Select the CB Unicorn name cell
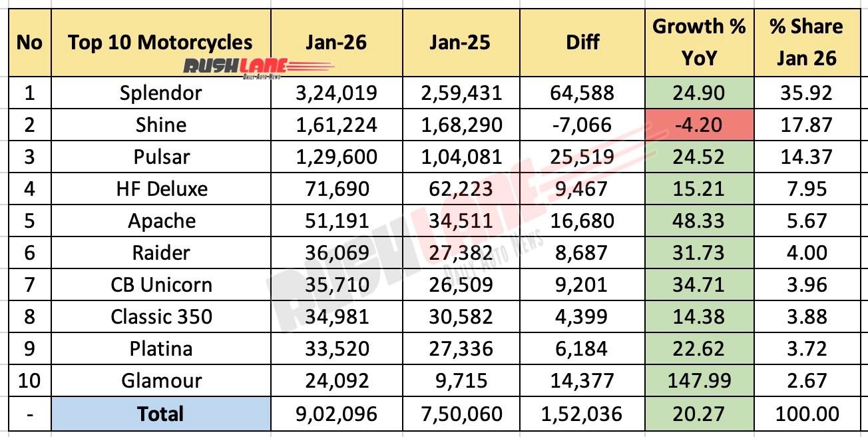The height and width of the screenshot is (437, 868). 160,285
